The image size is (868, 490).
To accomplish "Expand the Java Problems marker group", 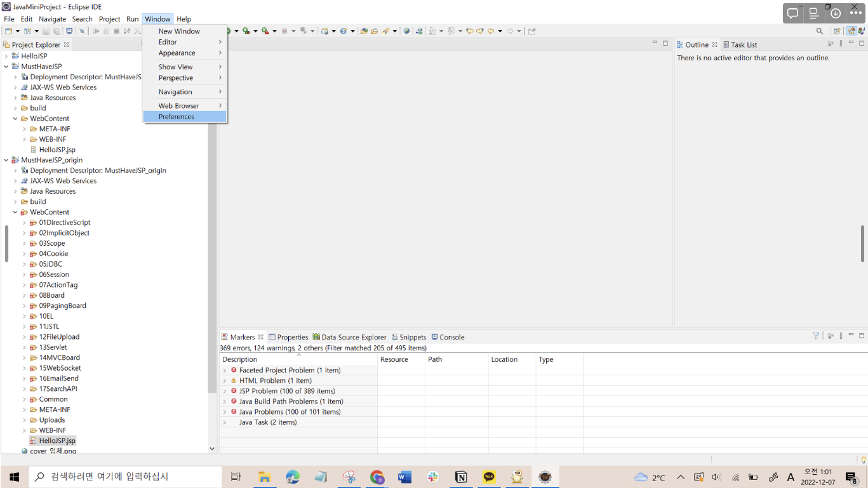I will pos(225,412).
